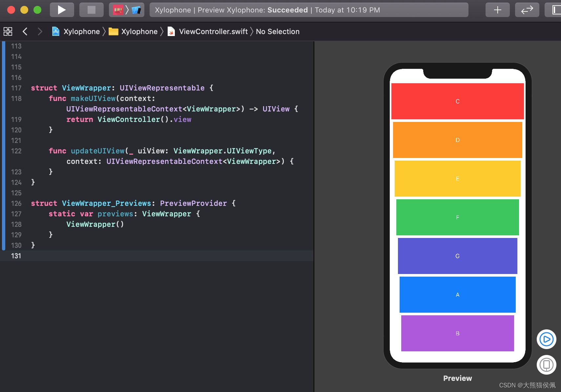Image resolution: width=561 pixels, height=392 pixels.
Task: Click the yellow folder icon in breadcrumb
Action: 114,31
